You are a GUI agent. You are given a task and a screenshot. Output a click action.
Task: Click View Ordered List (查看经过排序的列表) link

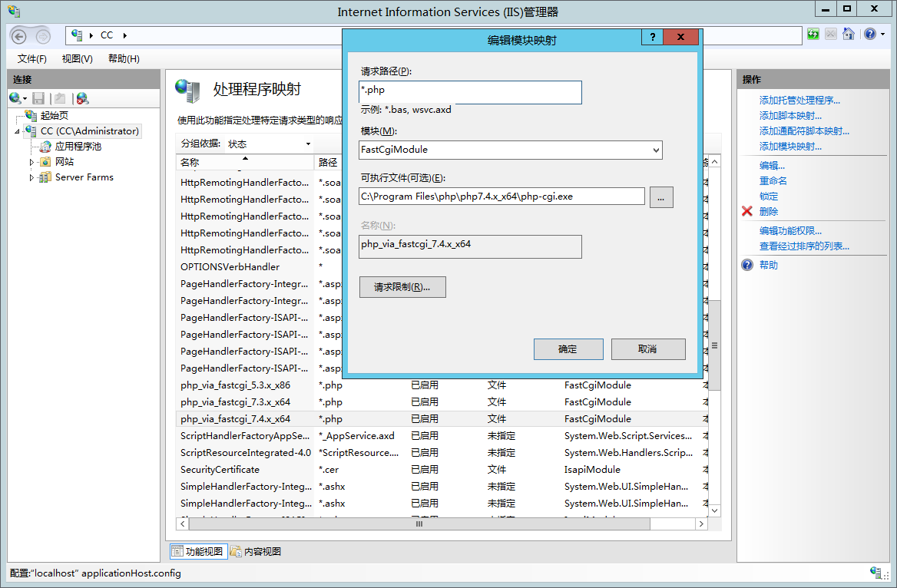804,246
